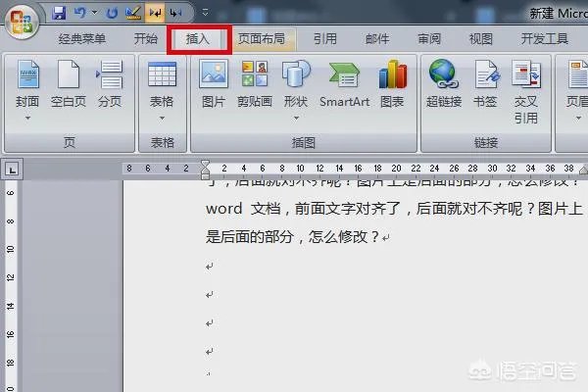Insert a SmartArt graphic
Image resolution: width=588 pixels, height=392 pixels.
(x=344, y=84)
